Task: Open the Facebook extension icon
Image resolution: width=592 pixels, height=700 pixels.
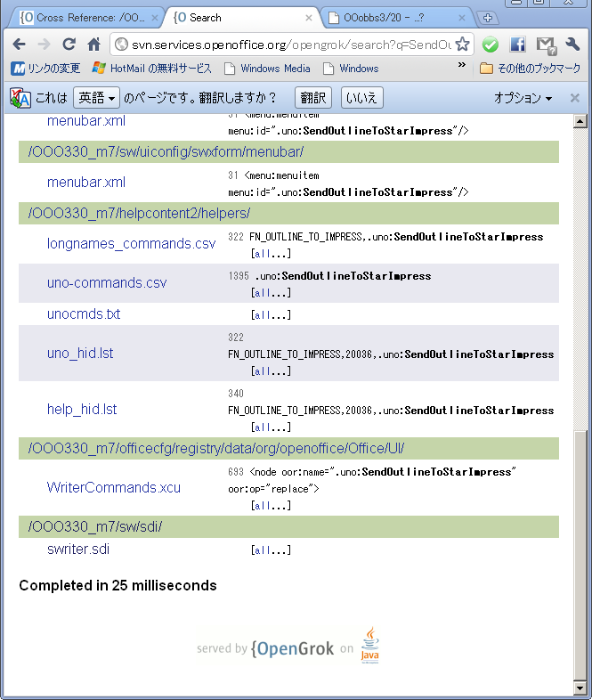Action: [517, 45]
